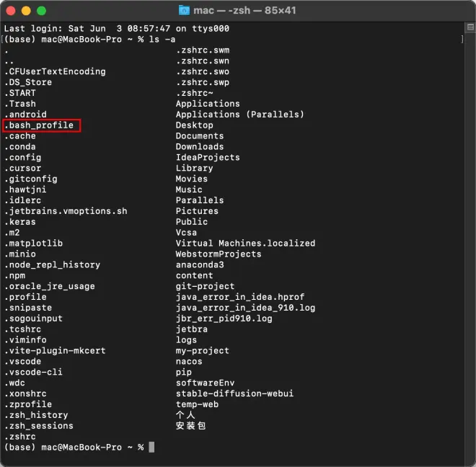Click the 'Desktop' folder name
The height and width of the screenshot is (467, 476).
(x=195, y=125)
